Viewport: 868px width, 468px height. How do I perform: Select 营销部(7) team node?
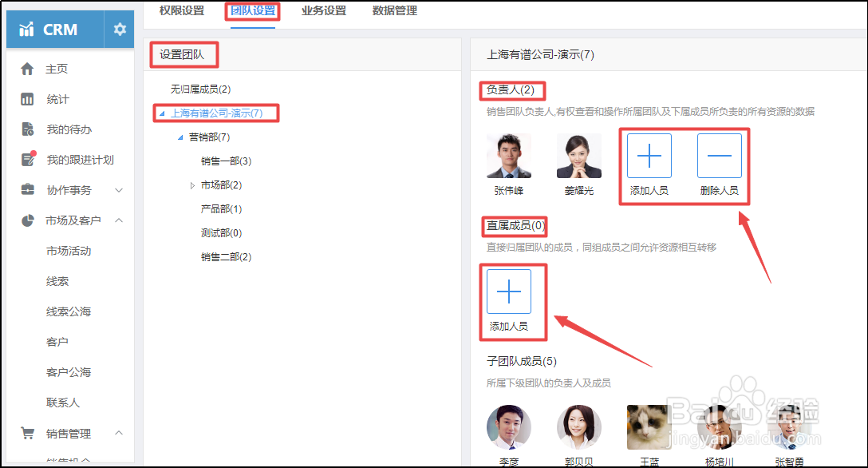pyautogui.click(x=209, y=137)
